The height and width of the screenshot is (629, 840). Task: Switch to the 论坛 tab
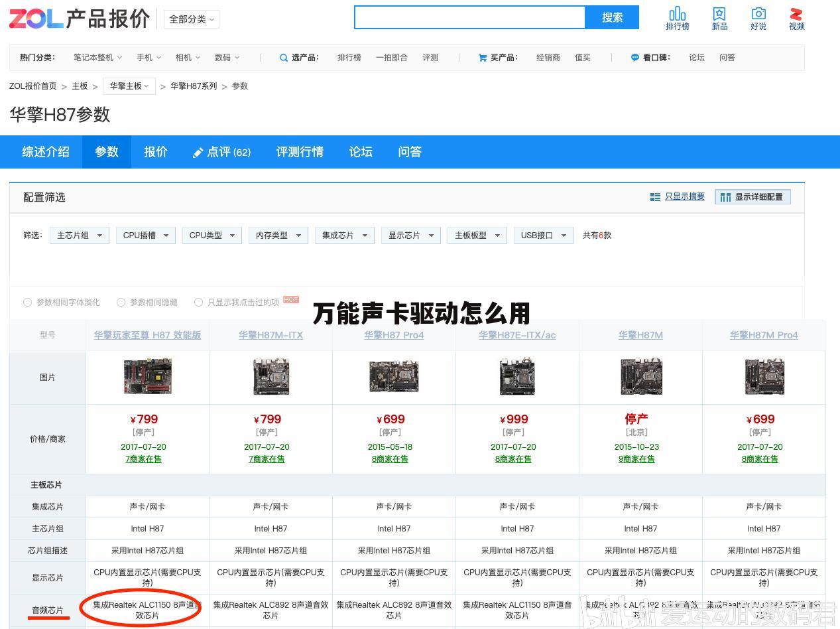click(361, 152)
